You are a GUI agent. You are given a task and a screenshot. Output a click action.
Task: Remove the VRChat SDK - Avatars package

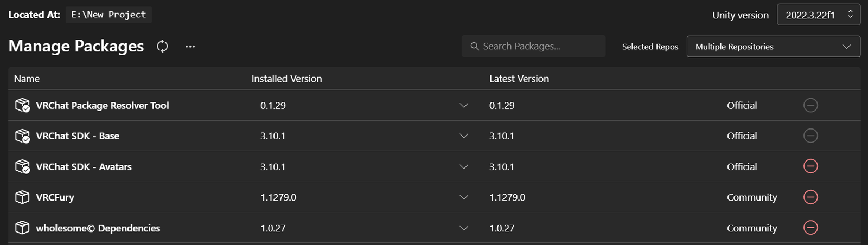[810, 166]
